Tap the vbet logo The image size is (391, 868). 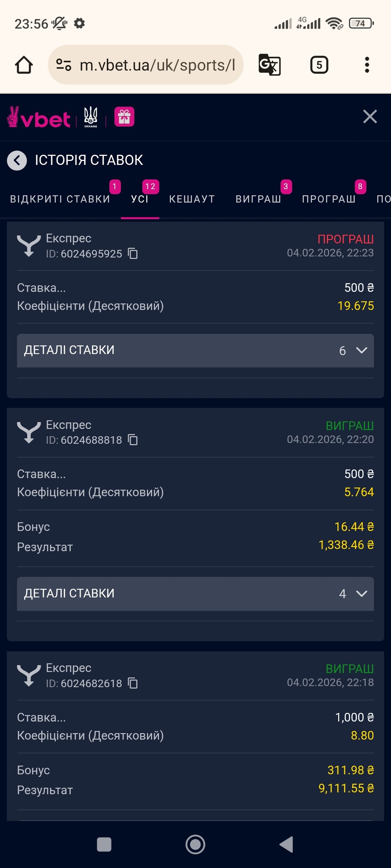[x=39, y=118]
